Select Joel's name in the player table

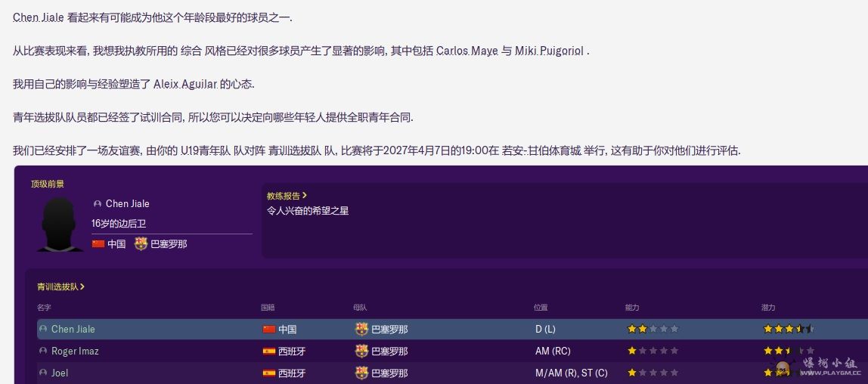coord(60,373)
